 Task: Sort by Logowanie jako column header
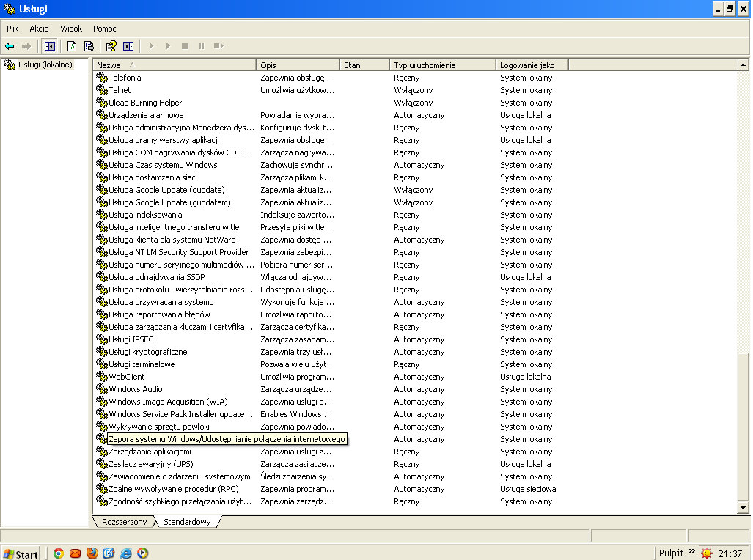532,65
